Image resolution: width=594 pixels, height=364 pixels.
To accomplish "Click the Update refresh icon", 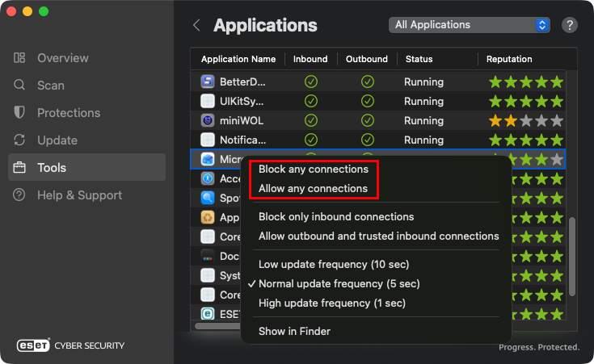I will click(19, 140).
